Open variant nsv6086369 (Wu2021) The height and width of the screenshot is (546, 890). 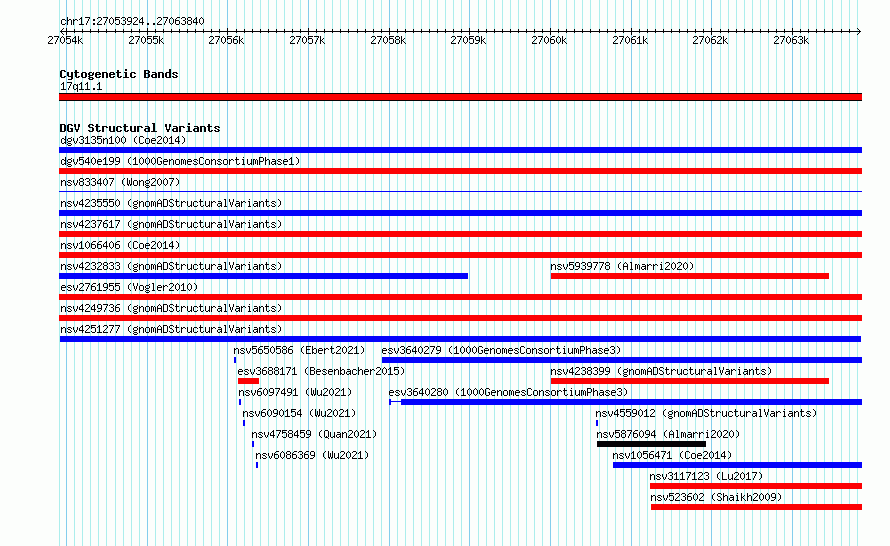(312, 455)
